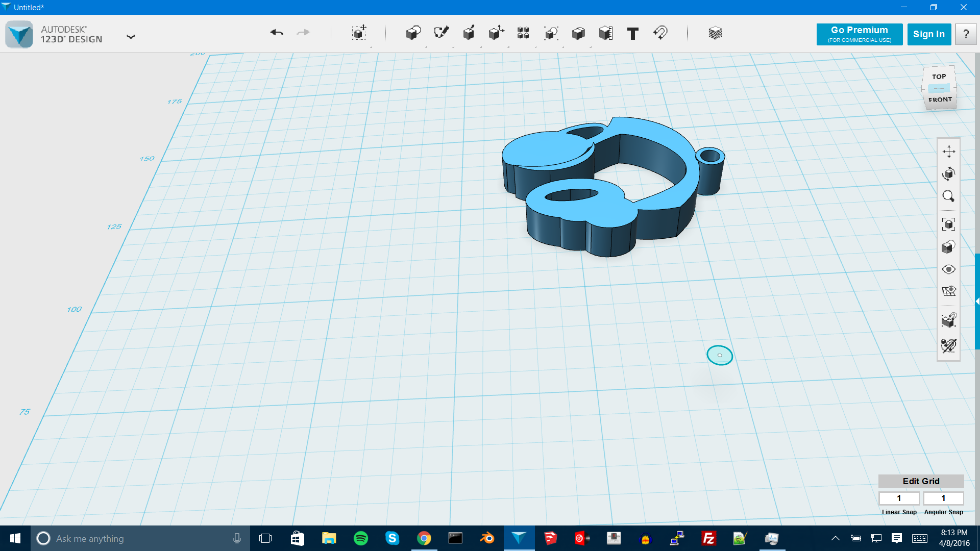Select the Orbit navigation tool

click(x=949, y=174)
